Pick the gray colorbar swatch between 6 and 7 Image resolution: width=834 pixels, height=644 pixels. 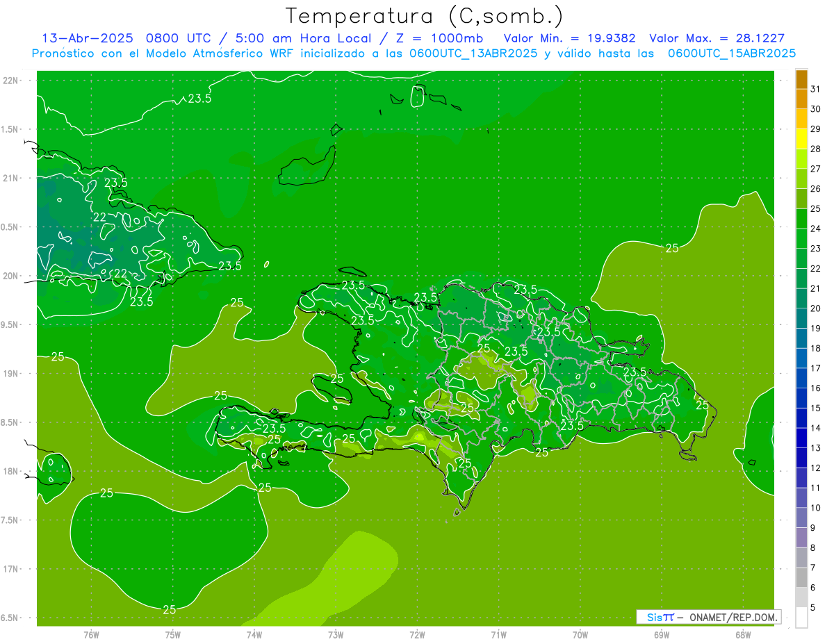(801, 577)
